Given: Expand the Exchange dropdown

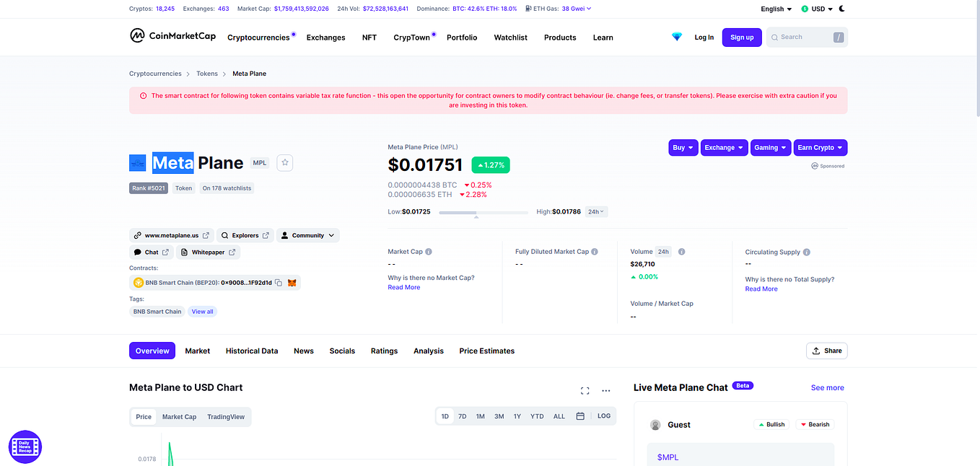Looking at the screenshot, I should click(x=724, y=148).
